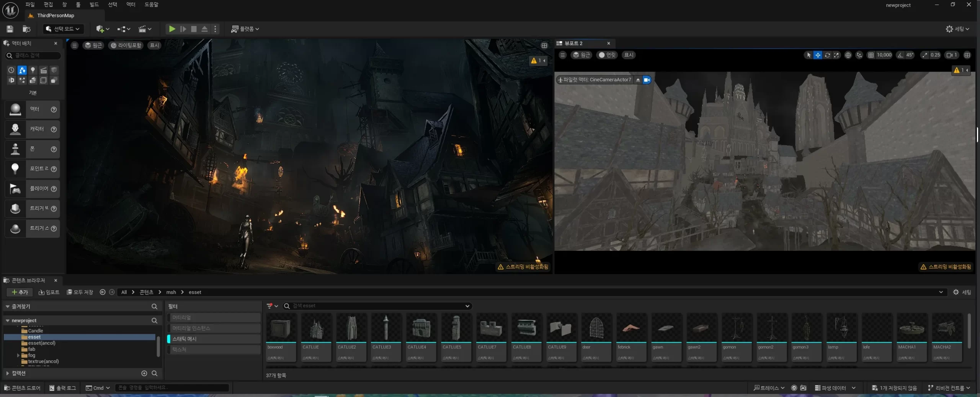The height and width of the screenshot is (397, 980).
Task: Click the 추가 add button in Content Browser
Action: (20, 292)
